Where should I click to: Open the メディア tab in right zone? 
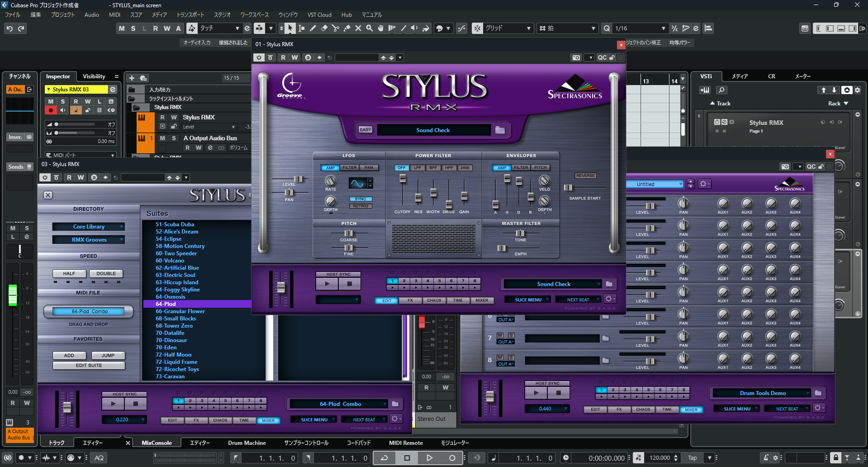(740, 76)
